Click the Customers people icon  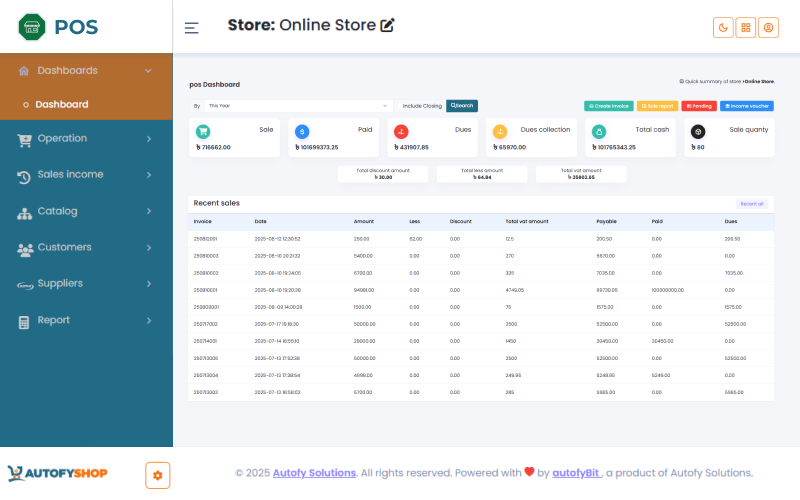[x=24, y=249]
